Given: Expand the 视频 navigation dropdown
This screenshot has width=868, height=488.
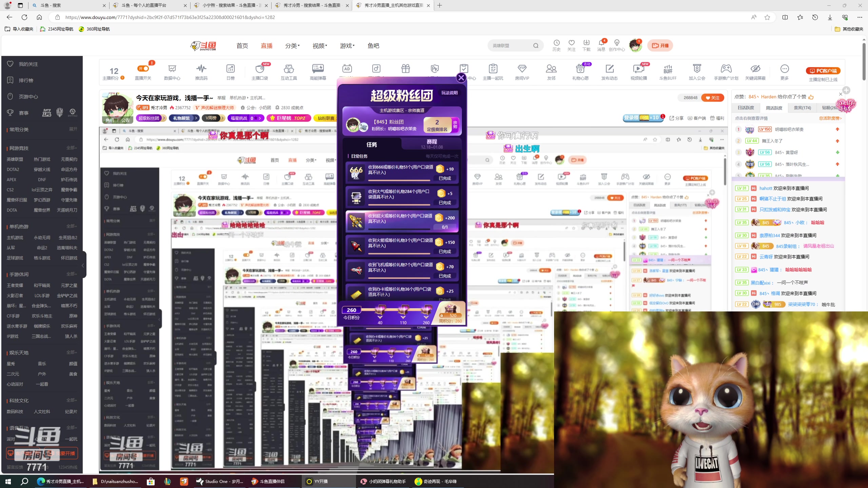Looking at the screenshot, I should pyautogui.click(x=319, y=46).
